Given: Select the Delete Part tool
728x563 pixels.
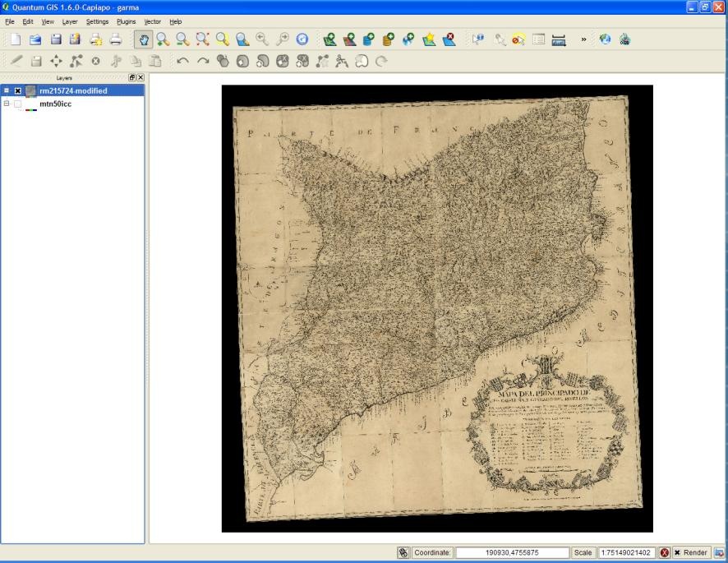Looking at the screenshot, I should [302, 61].
